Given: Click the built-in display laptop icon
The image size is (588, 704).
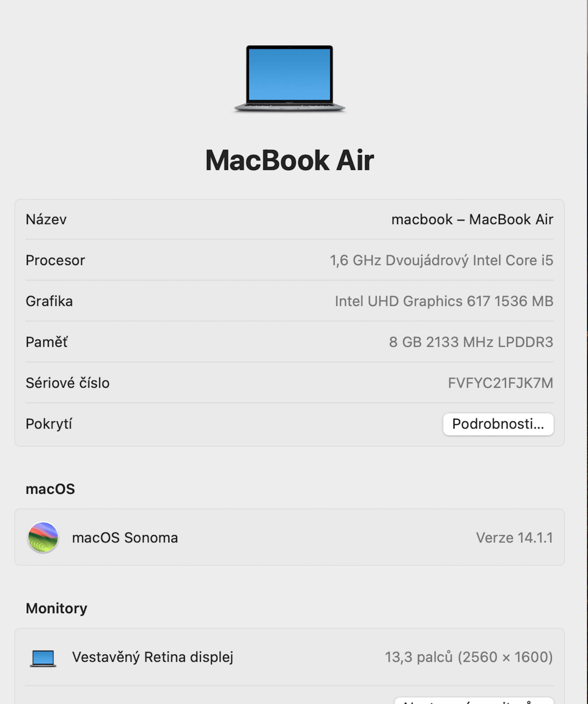Looking at the screenshot, I should 43,658.
